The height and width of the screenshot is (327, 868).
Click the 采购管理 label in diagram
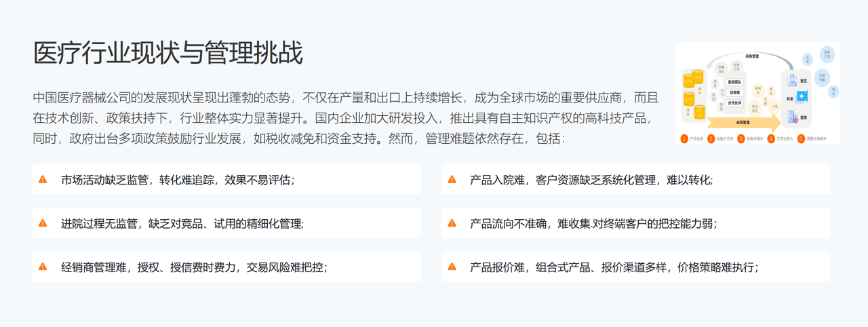(x=753, y=56)
